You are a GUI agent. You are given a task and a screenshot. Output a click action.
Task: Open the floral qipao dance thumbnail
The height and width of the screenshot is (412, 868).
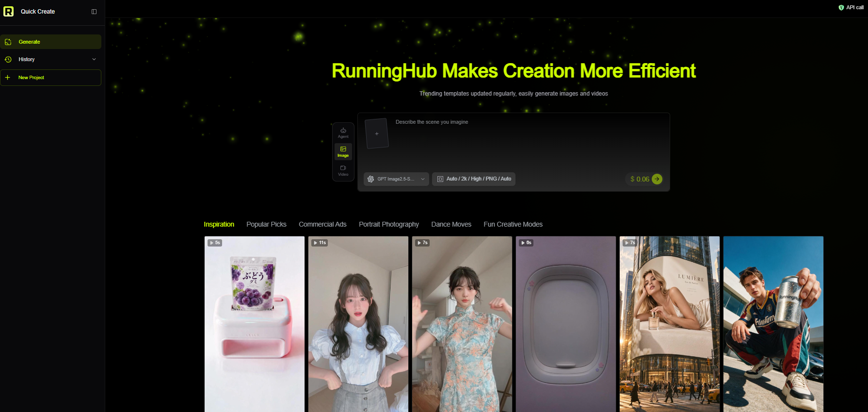[462, 324]
